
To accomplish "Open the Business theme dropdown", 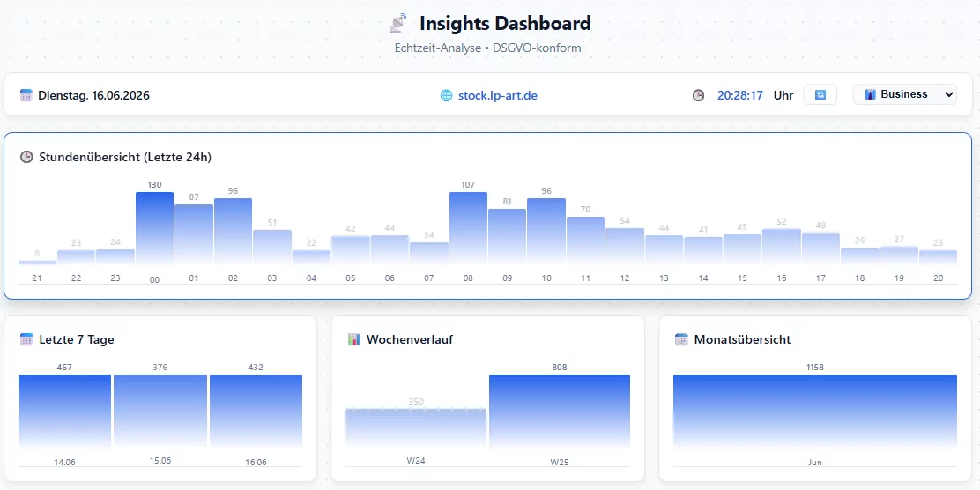I will tap(904, 94).
